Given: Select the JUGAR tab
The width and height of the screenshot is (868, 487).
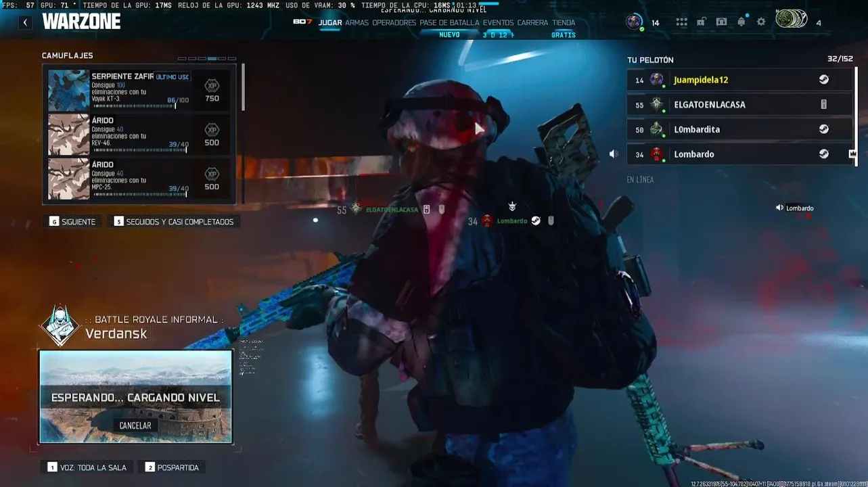Looking at the screenshot, I should [x=330, y=22].
